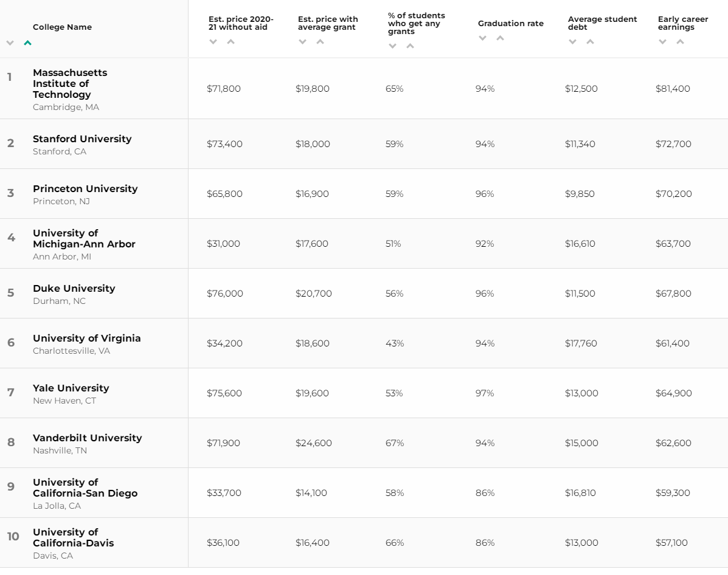The image size is (728, 575).
Task: Open Massachusetts Institute of Technology link
Action: point(70,84)
